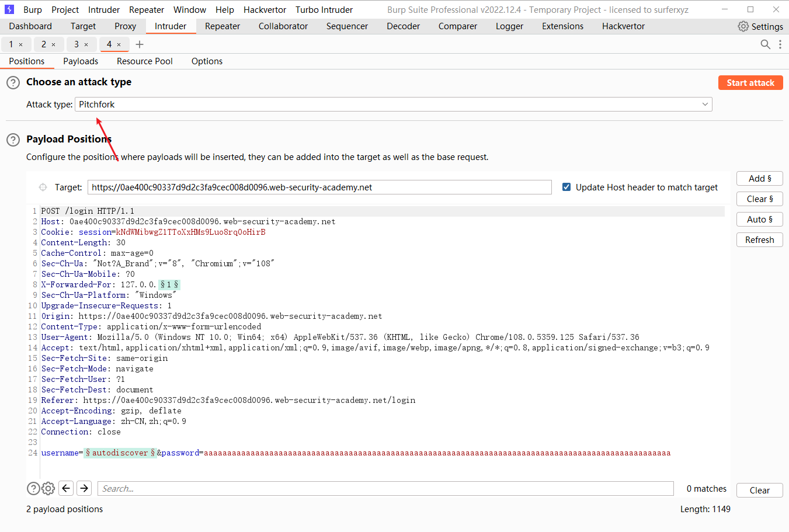The image size is (789, 532).
Task: Click the Clear § button
Action: pos(760,199)
